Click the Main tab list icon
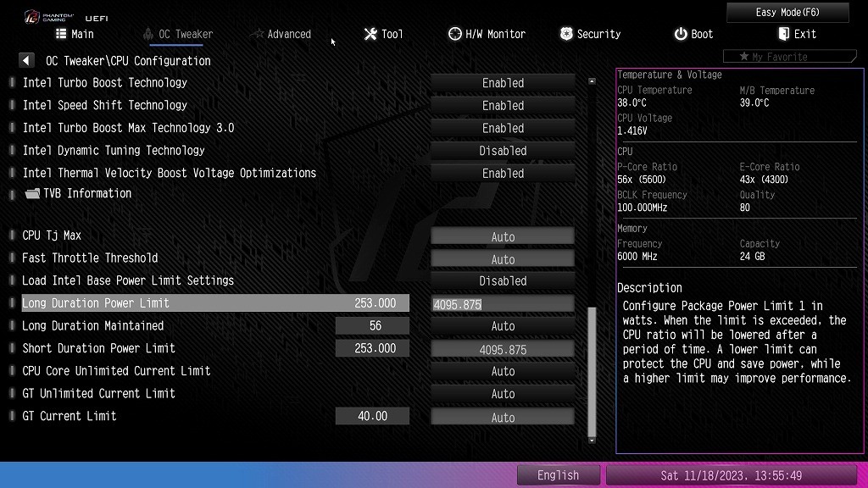This screenshot has height=488, width=868. (61, 34)
